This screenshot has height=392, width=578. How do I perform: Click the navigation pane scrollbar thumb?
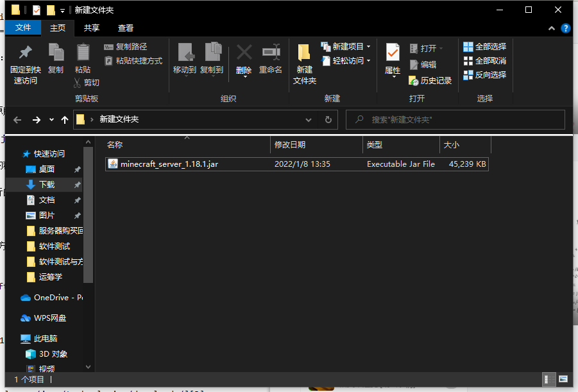point(88,215)
